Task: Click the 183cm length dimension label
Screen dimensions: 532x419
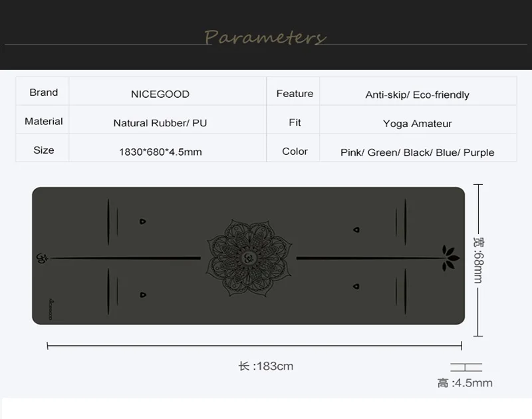Action: [265, 366]
